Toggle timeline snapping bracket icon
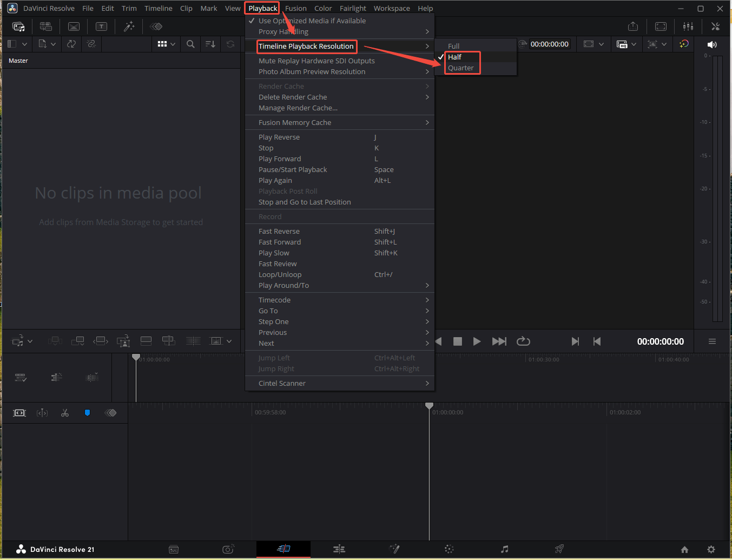732x560 pixels. tap(19, 413)
